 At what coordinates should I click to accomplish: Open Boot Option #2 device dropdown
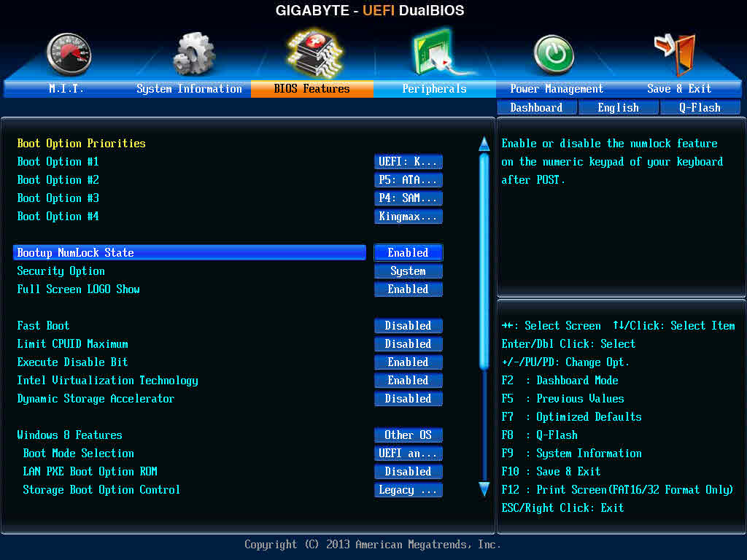coord(409,179)
